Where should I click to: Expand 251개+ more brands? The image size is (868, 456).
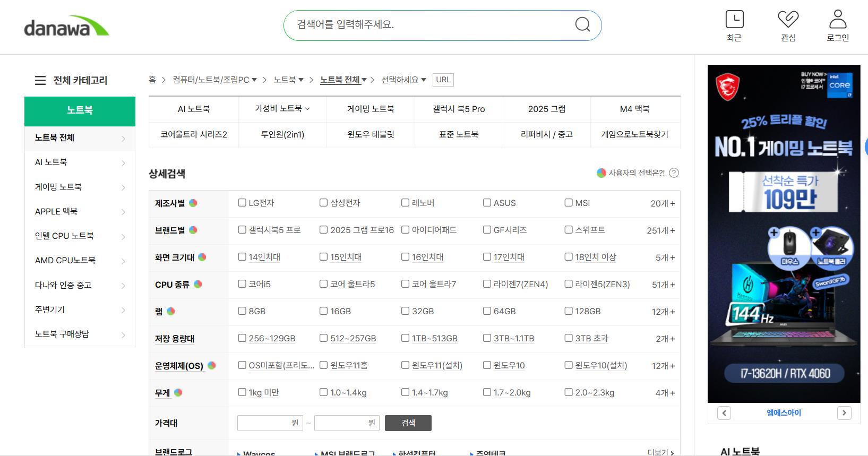(660, 230)
